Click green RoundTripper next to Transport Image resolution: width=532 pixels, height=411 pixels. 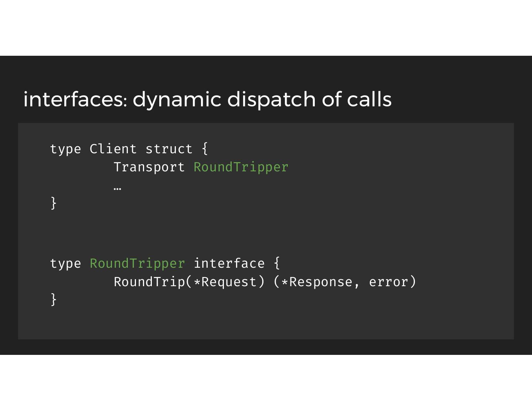[x=241, y=167]
